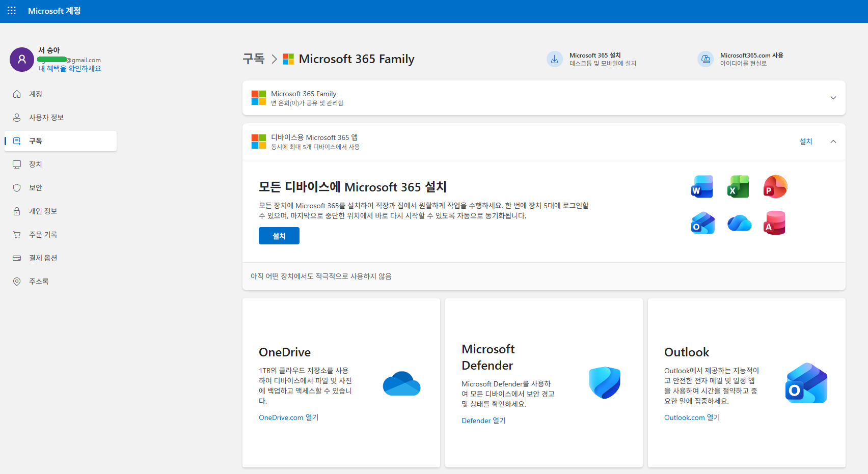The height and width of the screenshot is (474, 868).
Task: Click the Microsoft 계정 header title
Action: (x=55, y=11)
